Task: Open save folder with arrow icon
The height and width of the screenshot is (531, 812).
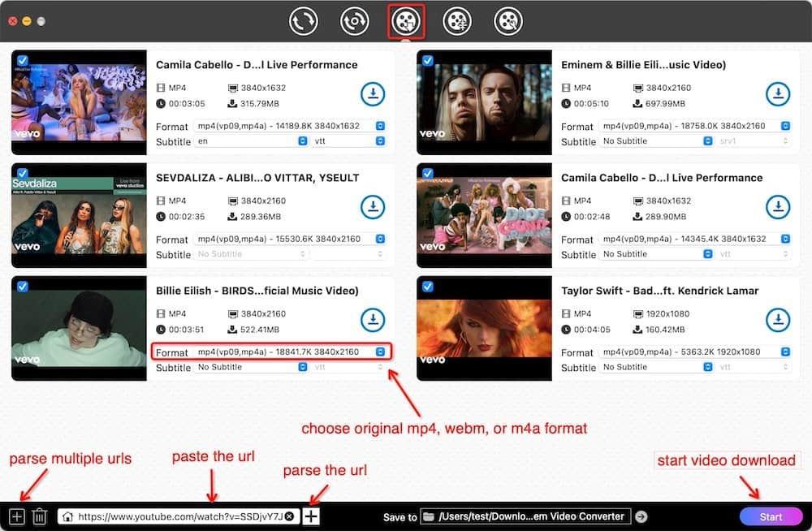Action: (x=641, y=516)
